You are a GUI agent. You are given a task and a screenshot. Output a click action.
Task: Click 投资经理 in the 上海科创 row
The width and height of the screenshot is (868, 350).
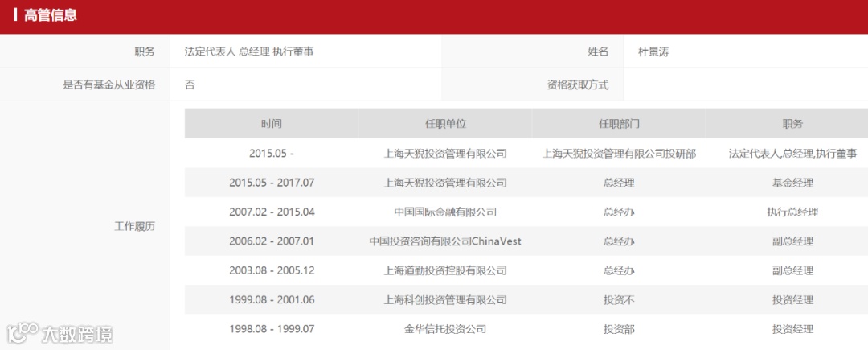[x=792, y=300]
